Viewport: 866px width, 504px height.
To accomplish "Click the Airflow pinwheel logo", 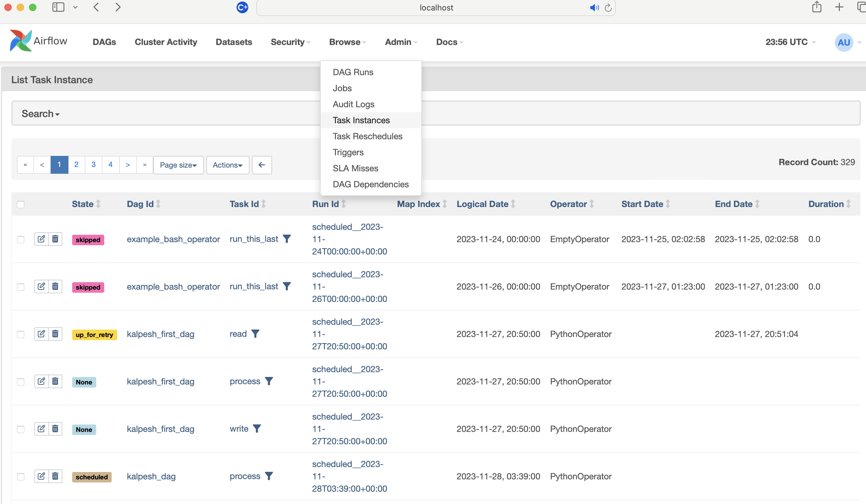I will 21,41.
